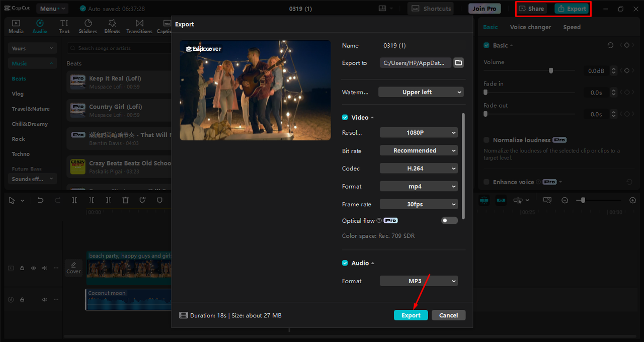Toggle the Optical flow switch
This screenshot has width=644, height=342.
click(449, 220)
